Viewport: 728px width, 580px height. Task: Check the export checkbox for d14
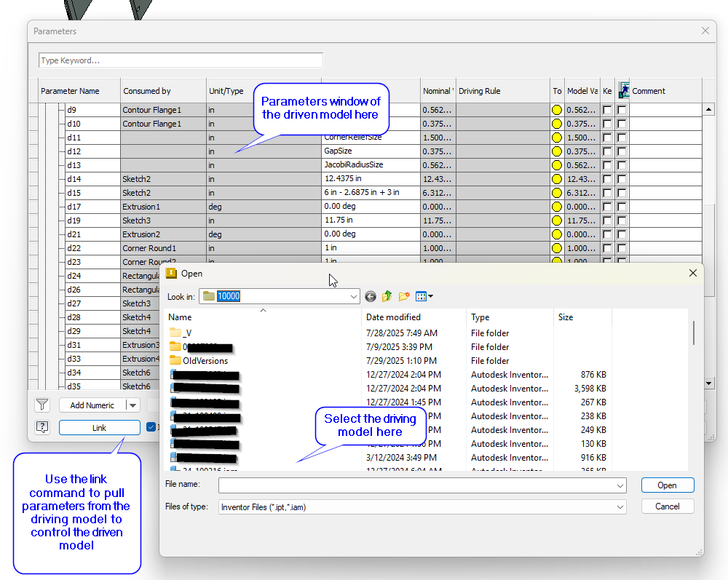(622, 179)
